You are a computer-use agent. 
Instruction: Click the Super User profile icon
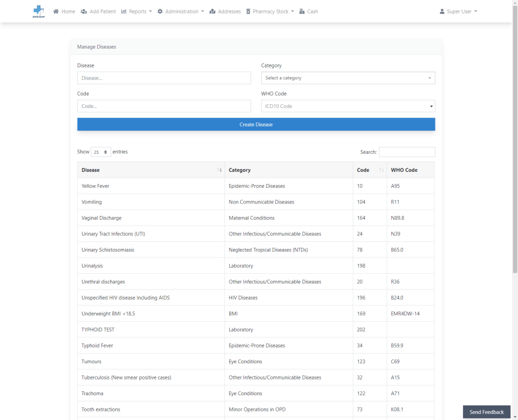coord(442,11)
